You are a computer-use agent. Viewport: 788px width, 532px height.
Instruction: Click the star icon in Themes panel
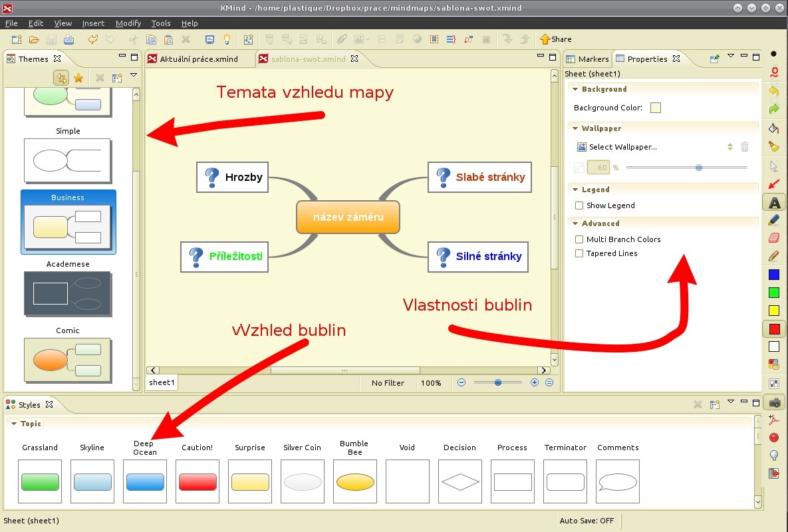[x=78, y=78]
